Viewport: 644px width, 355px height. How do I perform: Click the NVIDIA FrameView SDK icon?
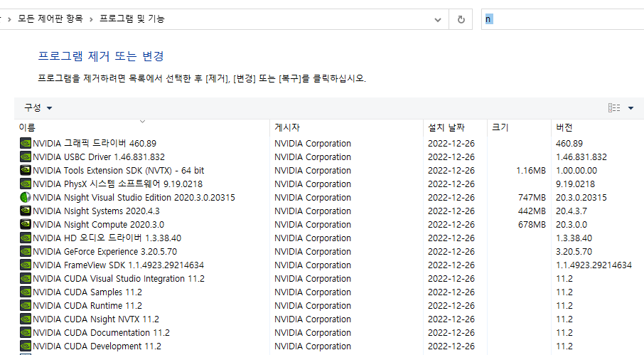[26, 265]
